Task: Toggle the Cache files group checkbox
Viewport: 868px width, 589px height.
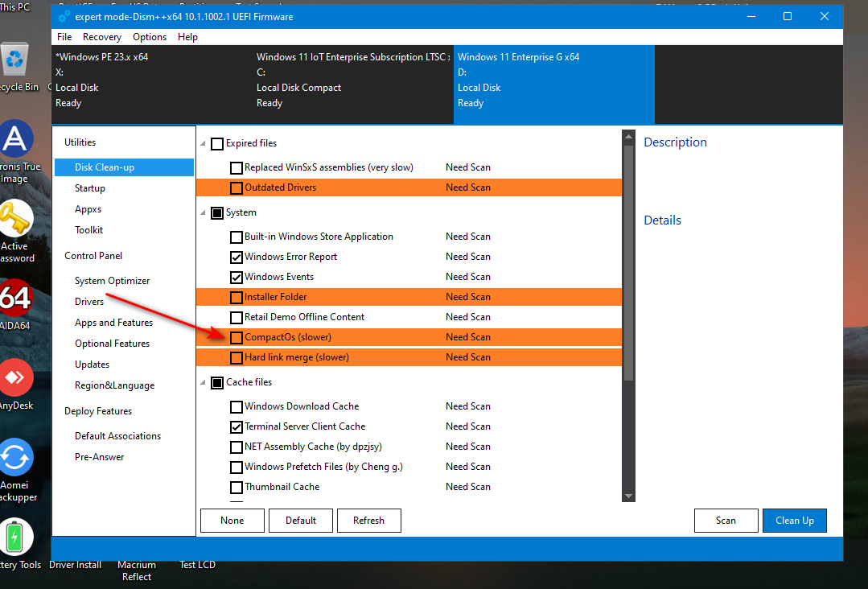Action: 217,382
